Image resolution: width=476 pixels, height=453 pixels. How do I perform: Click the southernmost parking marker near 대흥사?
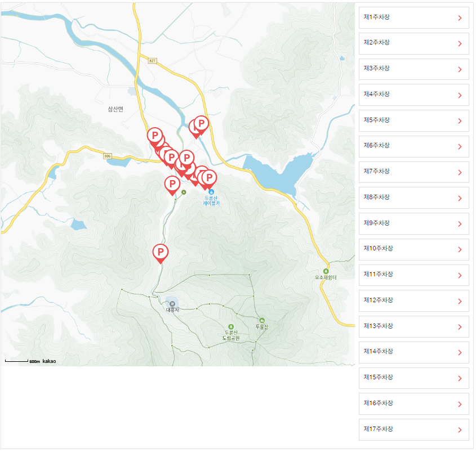pyautogui.click(x=161, y=253)
